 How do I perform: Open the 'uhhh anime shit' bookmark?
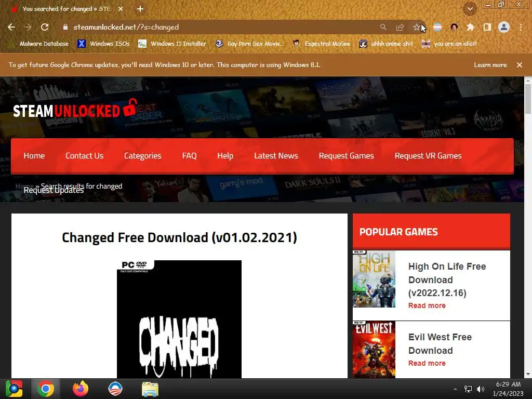click(x=386, y=44)
